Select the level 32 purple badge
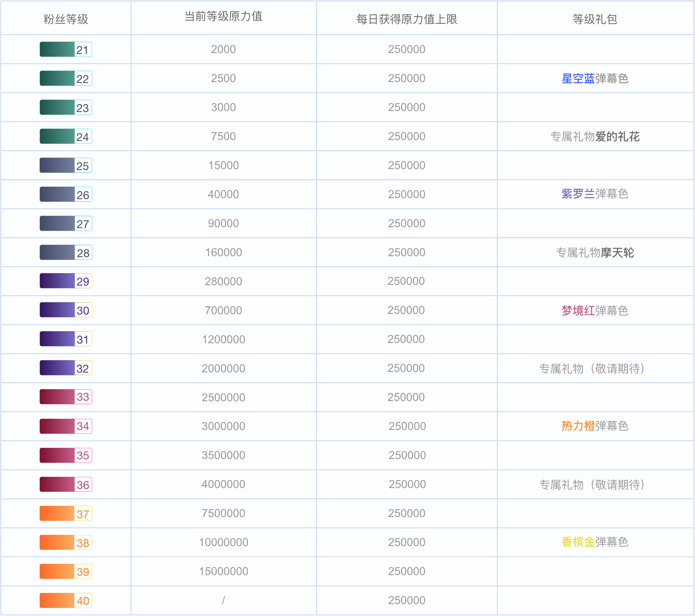The image size is (695, 616). 66,368
